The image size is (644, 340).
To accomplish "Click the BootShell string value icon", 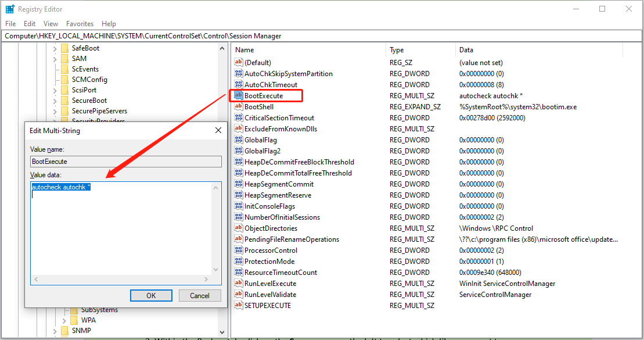I will 238,106.
